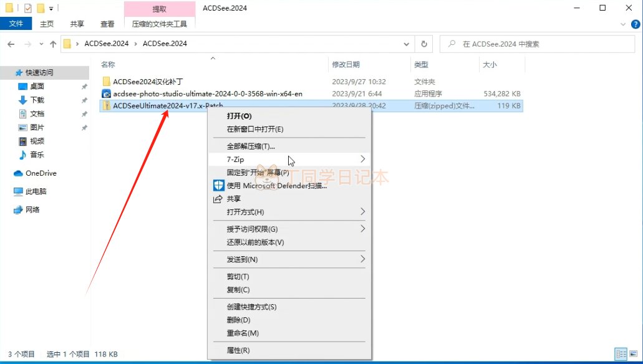
Task: Click the properties checkmark icon in title bar
Action: coord(27,7)
